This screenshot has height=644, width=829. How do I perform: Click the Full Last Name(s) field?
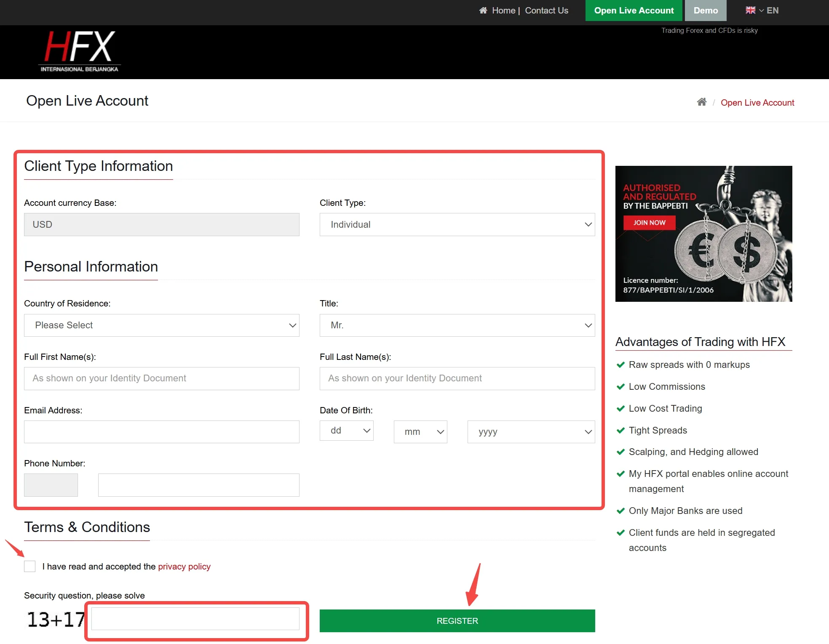[x=457, y=378]
